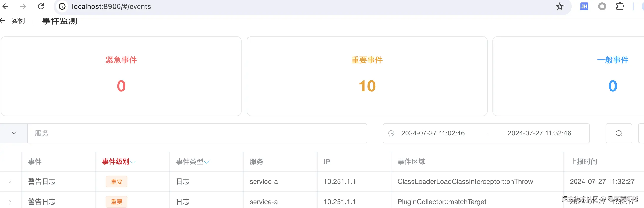Go back via the page header arrow
This screenshot has width=644, height=208.
click(x=2, y=21)
